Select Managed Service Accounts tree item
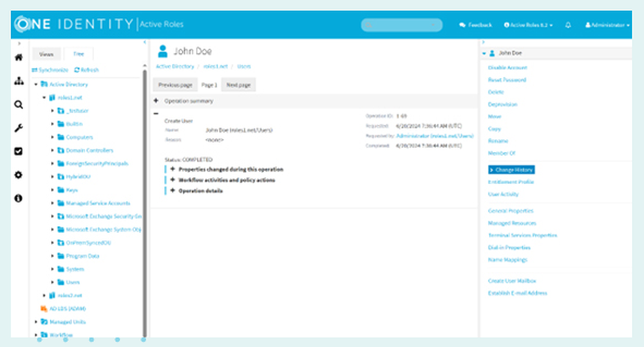 click(98, 203)
